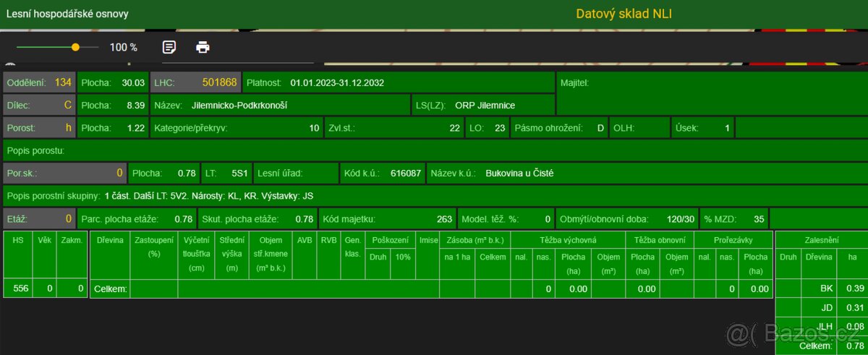Click the 100 % zoom label
This screenshot has height=355, width=868.
click(123, 47)
